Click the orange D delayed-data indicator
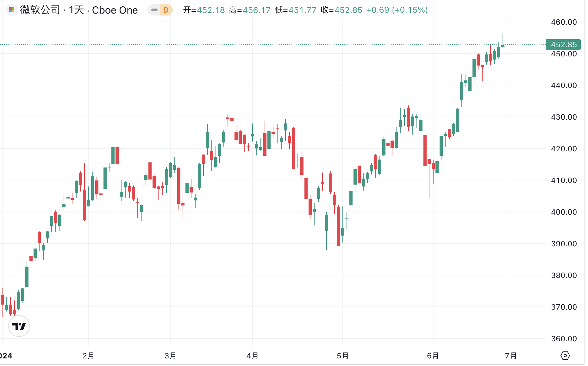 (x=166, y=10)
